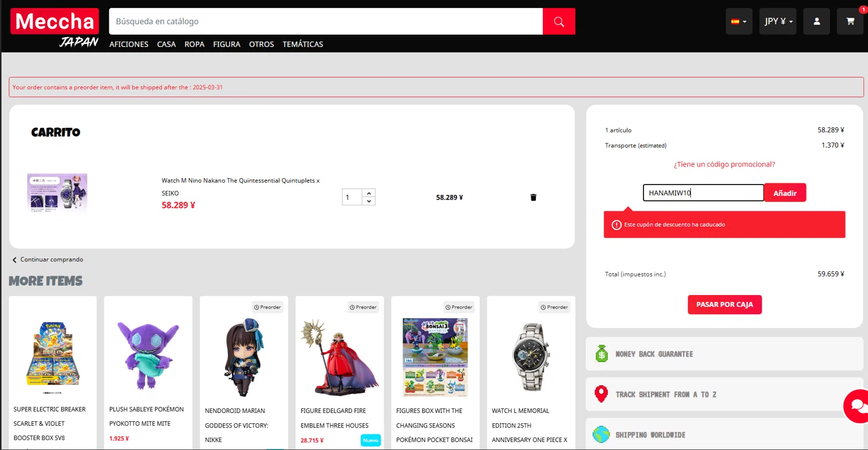
Task: Open the Pokémon Pocket Bonsai box image
Action: (x=435, y=356)
